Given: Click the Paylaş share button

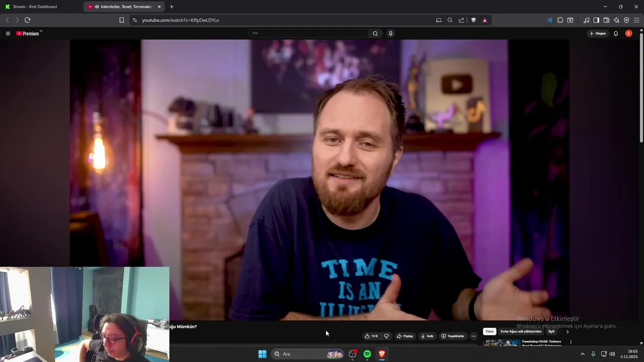Looking at the screenshot, I should point(405,336).
